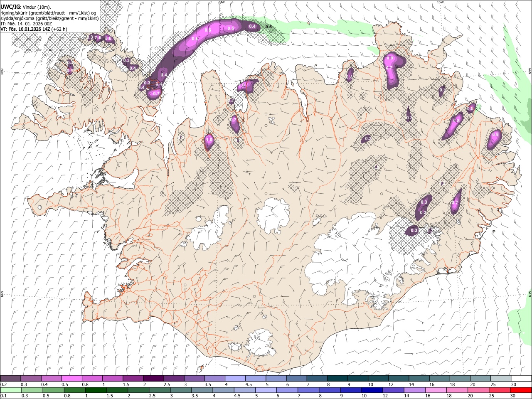The width and height of the screenshot is (532, 399).
Task: Pick the darkest purple swatch labeled 2
Action: pyautogui.click(x=153, y=379)
